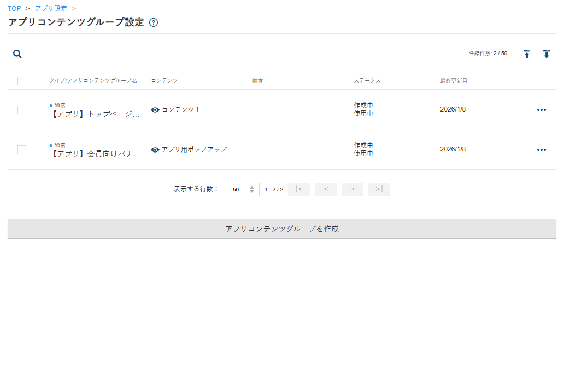The height and width of the screenshot is (392, 564).
Task: Click 作成中 status in トップページ row
Action: coord(363,106)
